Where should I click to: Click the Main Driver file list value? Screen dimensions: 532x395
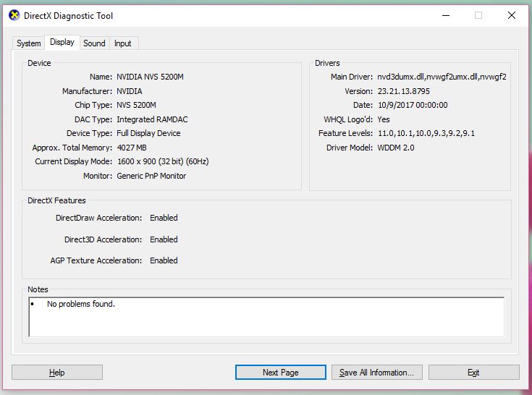tap(442, 77)
